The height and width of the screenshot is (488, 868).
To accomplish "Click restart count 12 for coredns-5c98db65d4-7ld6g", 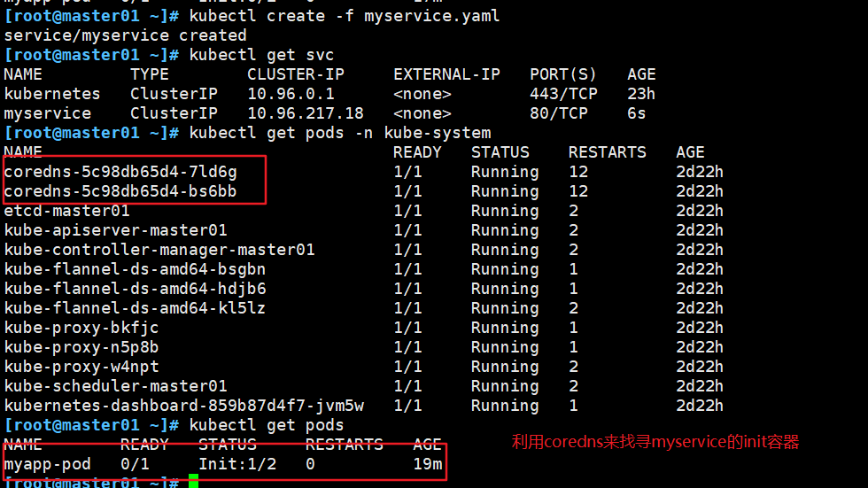I will click(578, 172).
